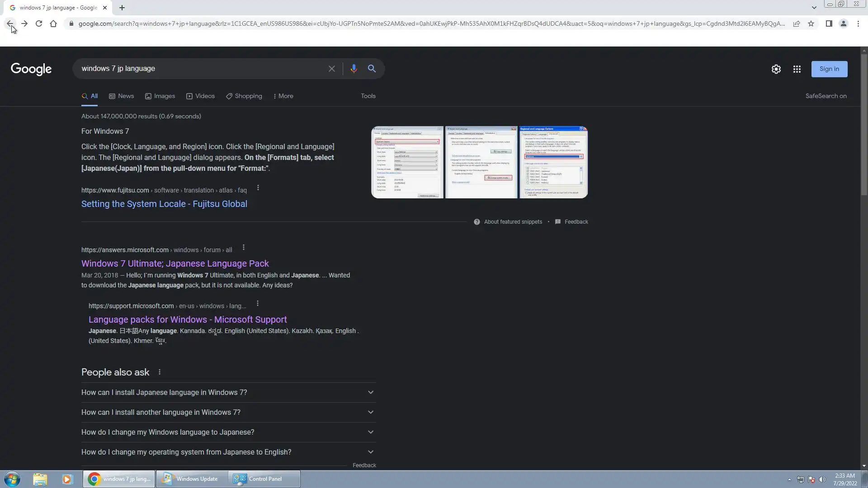Click the voice search microphone icon
Image resolution: width=868 pixels, height=488 pixels.
pos(354,69)
